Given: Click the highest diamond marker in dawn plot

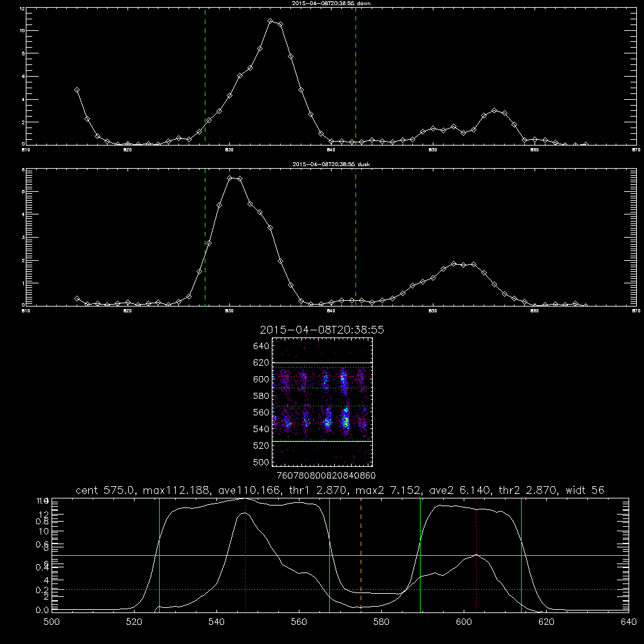Looking at the screenshot, I should click(270, 21).
